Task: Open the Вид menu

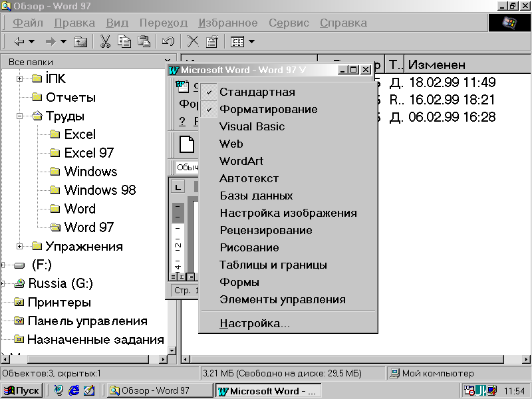Action: pyautogui.click(x=117, y=23)
